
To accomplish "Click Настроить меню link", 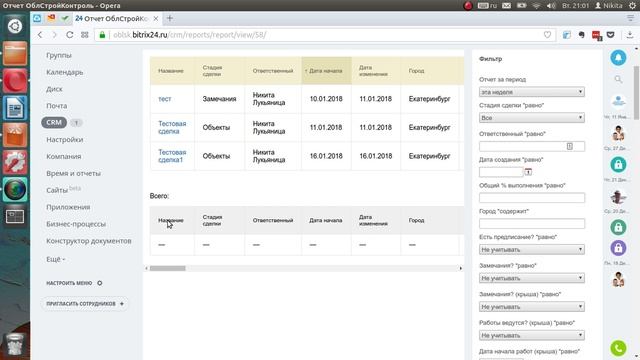I will click(x=69, y=283).
